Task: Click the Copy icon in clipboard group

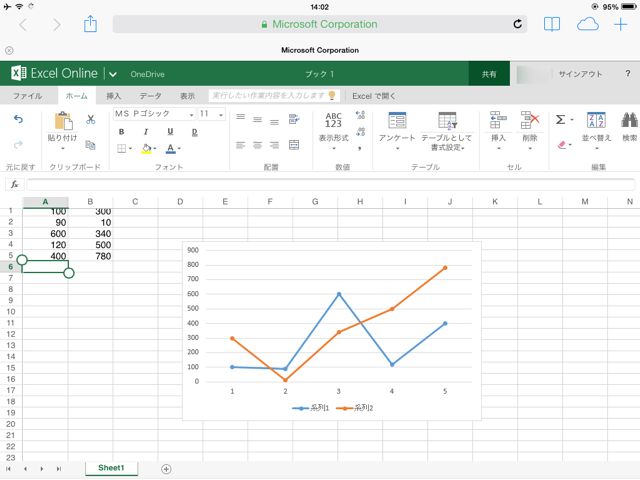Action: tap(90, 145)
